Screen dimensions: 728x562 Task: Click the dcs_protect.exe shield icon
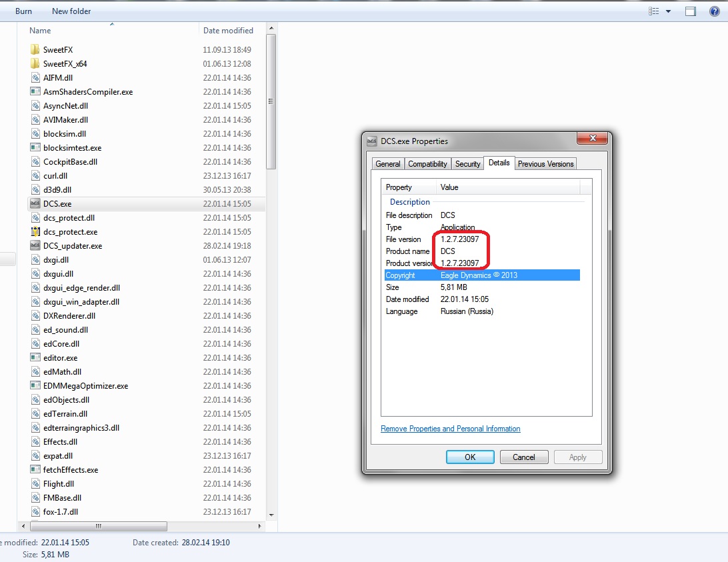pyautogui.click(x=35, y=231)
